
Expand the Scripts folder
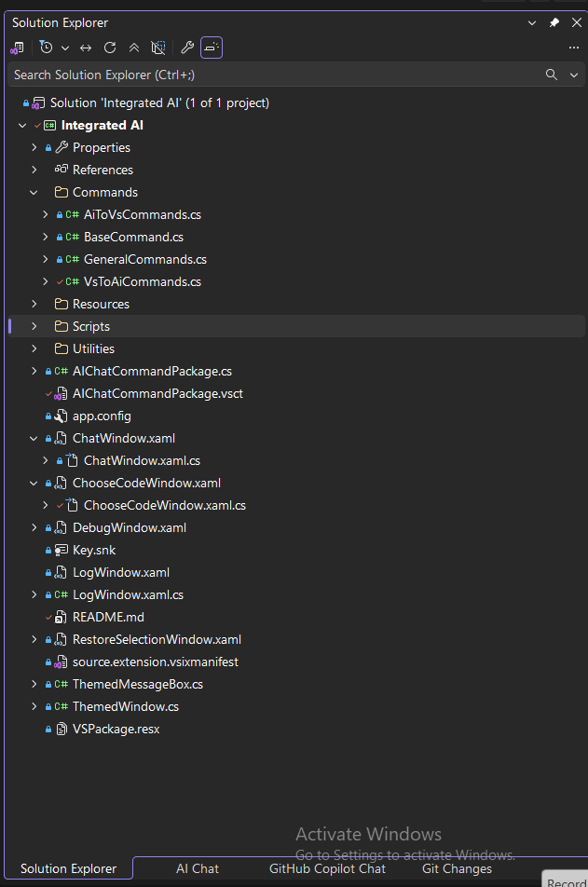[x=34, y=326]
